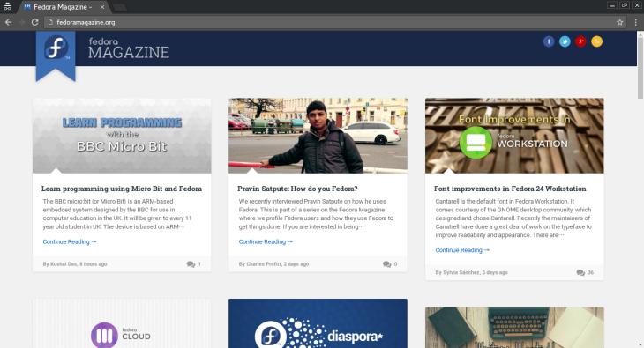This screenshot has height=348, width=644.
Task: Bookmark this page with the star icon
Action: [x=620, y=22]
